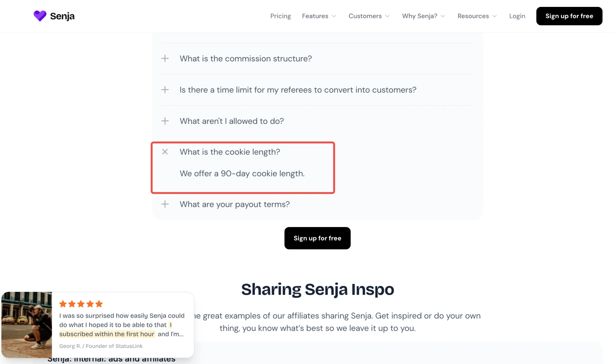The image size is (614, 364).
Task: Click the five-star rating in testimonial popup
Action: click(81, 304)
